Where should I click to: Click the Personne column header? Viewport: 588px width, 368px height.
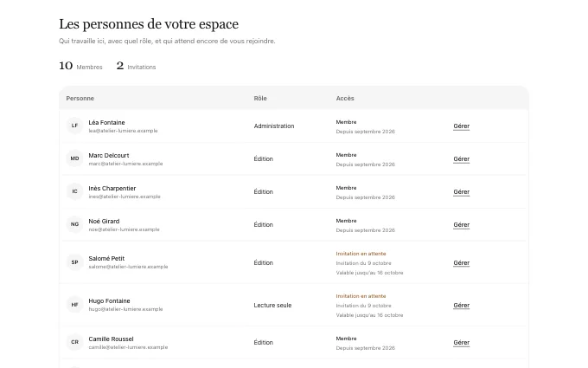(x=80, y=99)
